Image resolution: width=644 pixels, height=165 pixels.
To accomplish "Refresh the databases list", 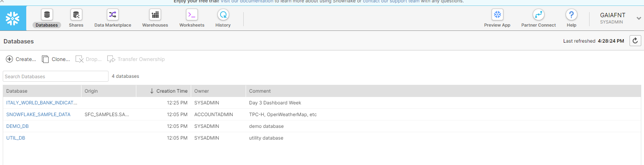I will coord(635,41).
